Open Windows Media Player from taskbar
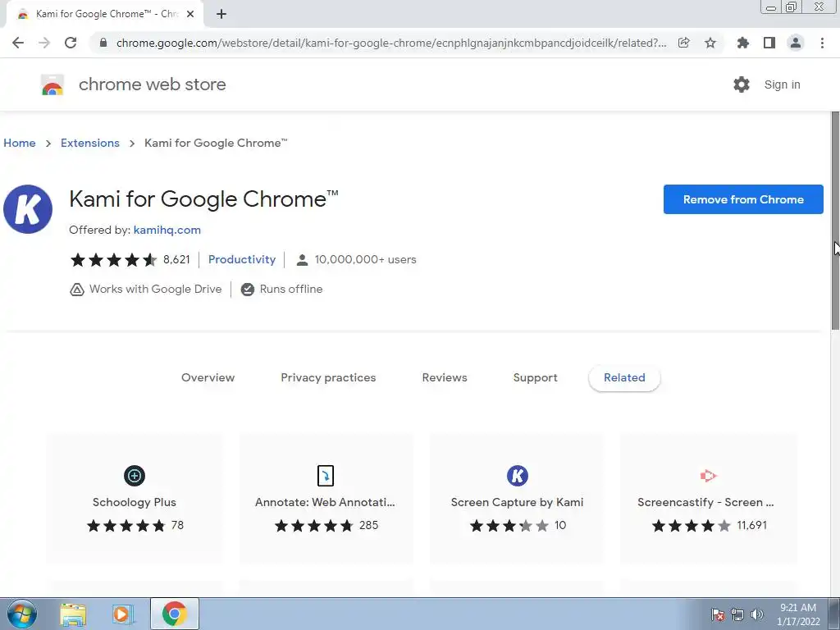The width and height of the screenshot is (840, 630). click(x=122, y=614)
